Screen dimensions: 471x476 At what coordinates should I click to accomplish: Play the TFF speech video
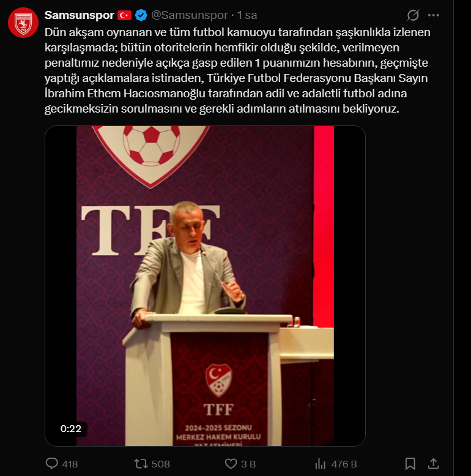coord(205,286)
